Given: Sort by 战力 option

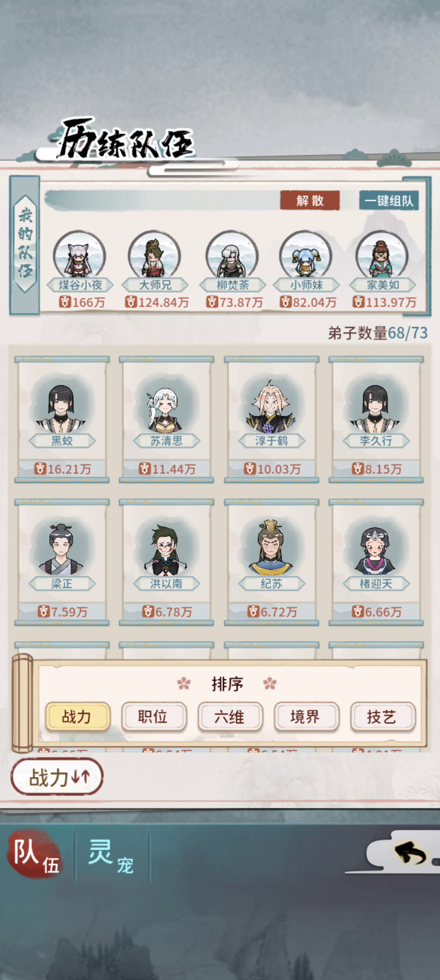Looking at the screenshot, I should click(x=77, y=717).
